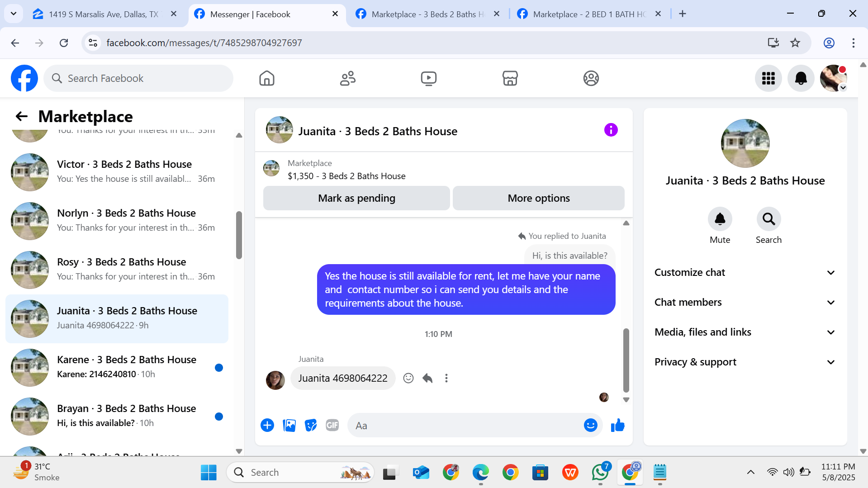This screenshot has width=868, height=488.
Task: Show hidden system tray icons
Action: click(750, 472)
